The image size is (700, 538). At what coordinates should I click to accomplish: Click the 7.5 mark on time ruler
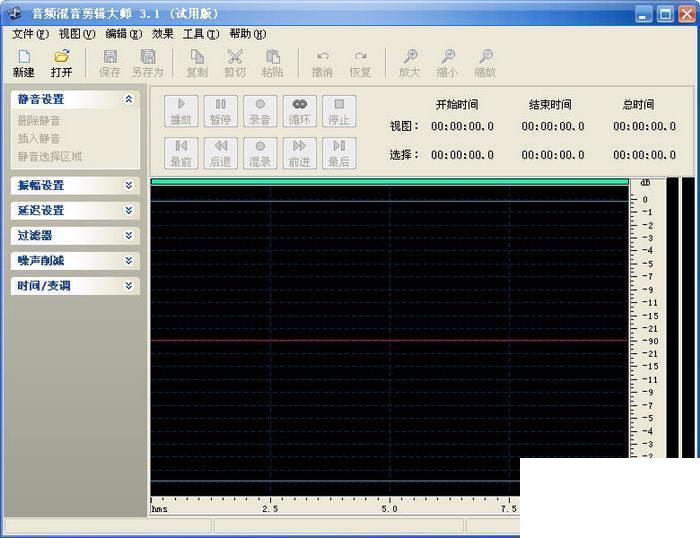[x=509, y=509]
